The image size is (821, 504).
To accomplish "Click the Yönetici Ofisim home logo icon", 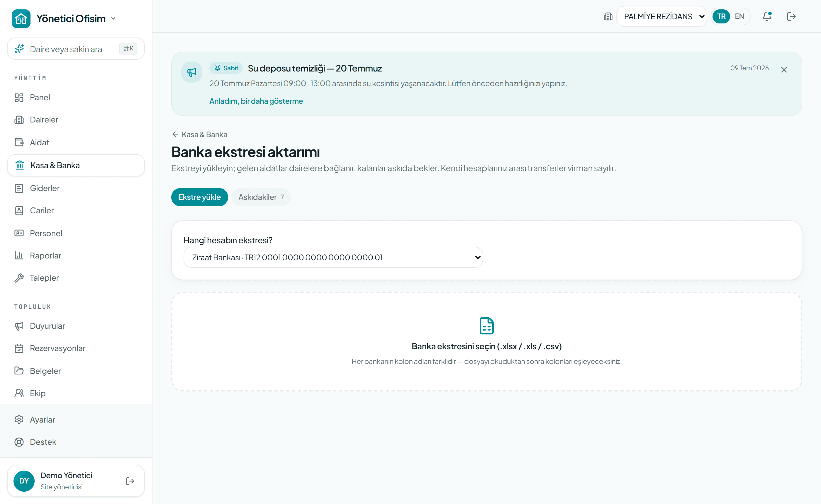I will click(x=21, y=19).
